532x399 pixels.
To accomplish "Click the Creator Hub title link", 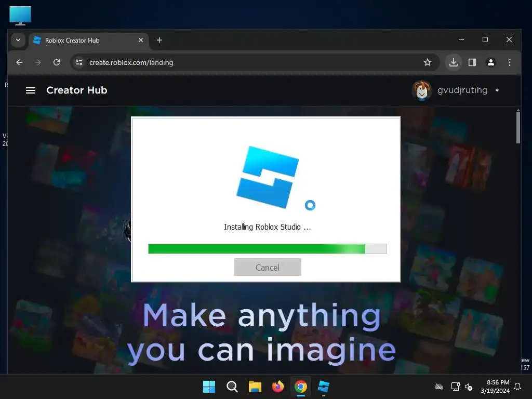I will 77,90.
